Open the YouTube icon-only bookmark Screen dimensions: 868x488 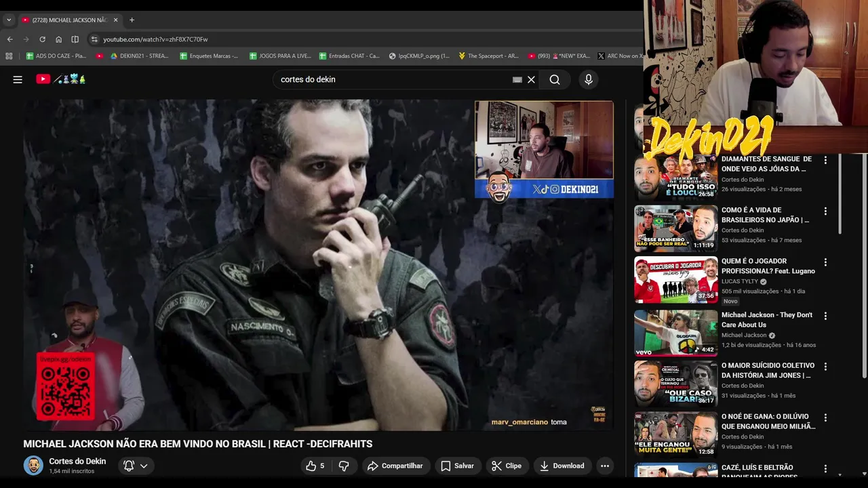[100, 56]
